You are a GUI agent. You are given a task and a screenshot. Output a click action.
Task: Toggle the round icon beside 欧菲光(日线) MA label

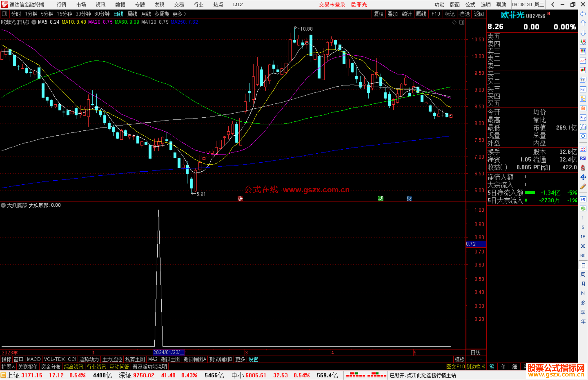pyautogui.click(x=34, y=22)
